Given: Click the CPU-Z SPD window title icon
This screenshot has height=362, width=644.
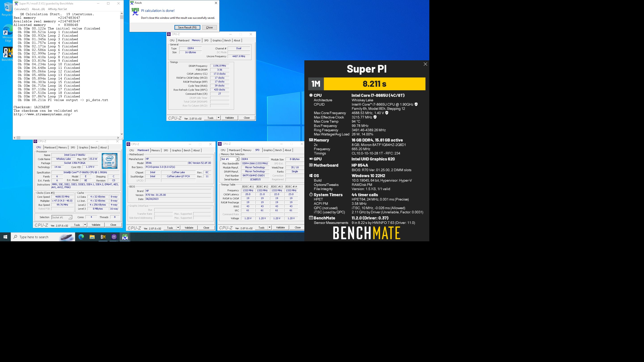Looking at the screenshot, I should 220,144.
